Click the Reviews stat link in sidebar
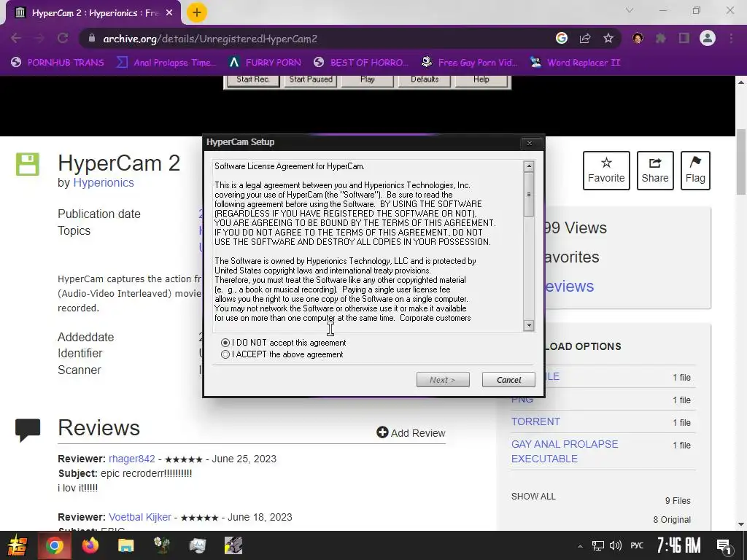Viewport: 747px width, 560px height. click(569, 286)
